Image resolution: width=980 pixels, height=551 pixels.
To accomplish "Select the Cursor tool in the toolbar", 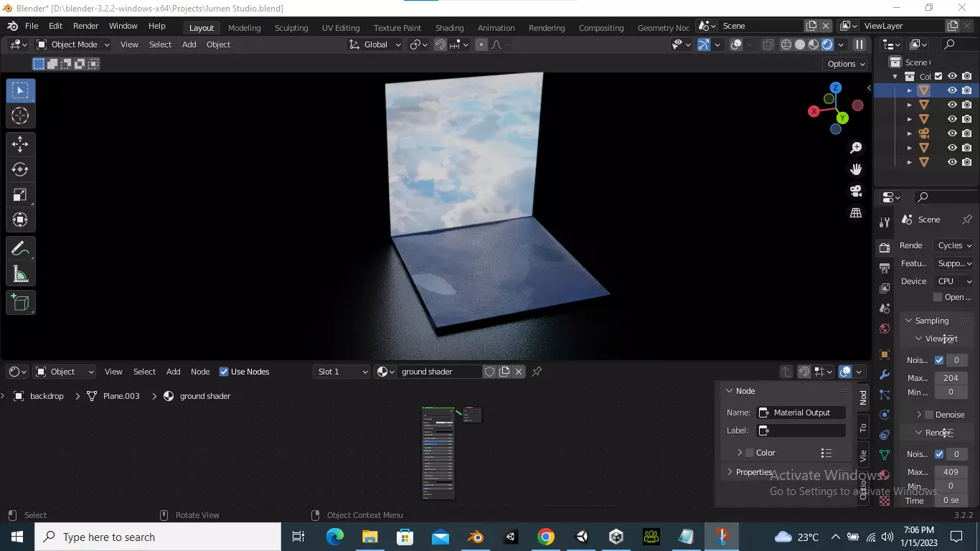I will click(20, 116).
